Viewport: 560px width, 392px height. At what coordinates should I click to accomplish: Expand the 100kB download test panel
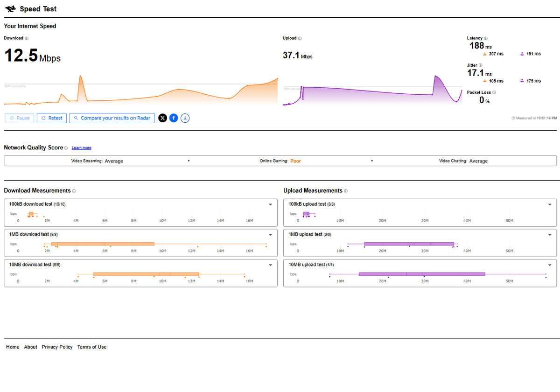270,205
